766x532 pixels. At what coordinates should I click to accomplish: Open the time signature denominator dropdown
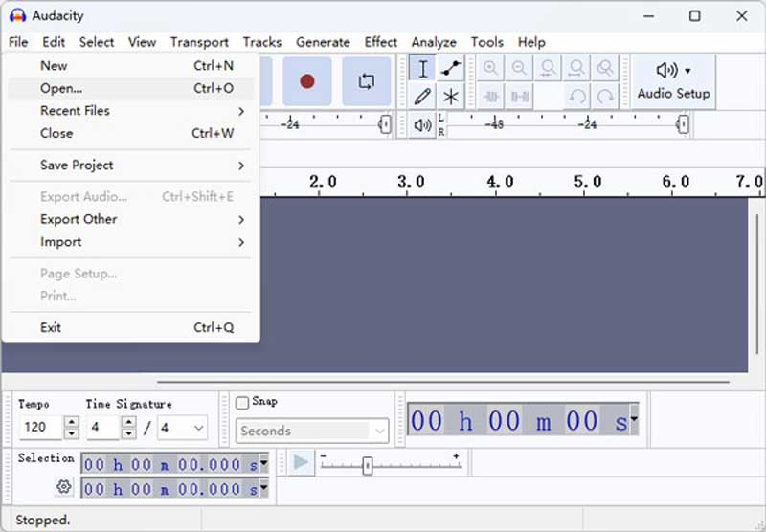[x=182, y=428]
